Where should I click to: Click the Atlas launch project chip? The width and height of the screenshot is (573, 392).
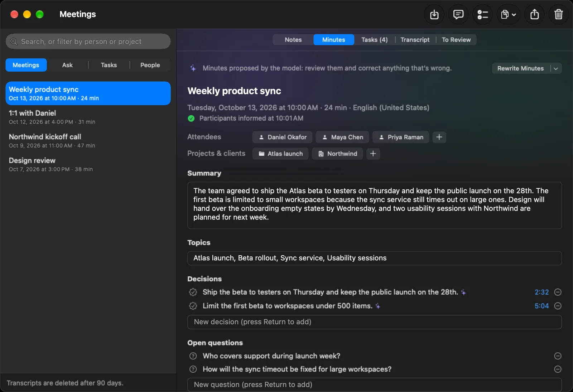point(280,154)
